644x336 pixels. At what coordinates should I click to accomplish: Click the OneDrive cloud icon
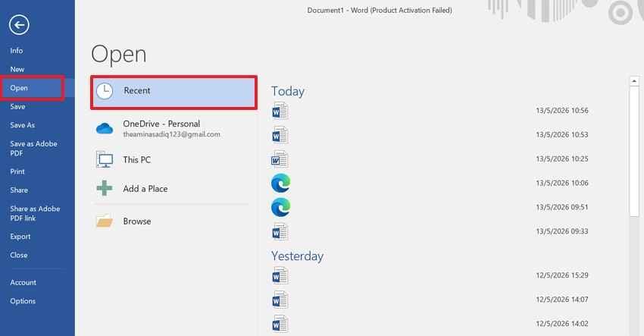(105, 128)
